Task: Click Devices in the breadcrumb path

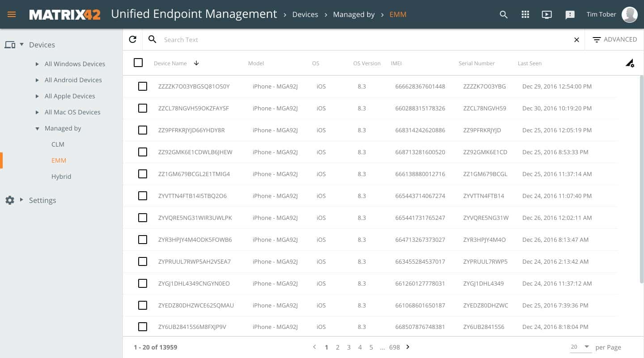Action: 305,14
